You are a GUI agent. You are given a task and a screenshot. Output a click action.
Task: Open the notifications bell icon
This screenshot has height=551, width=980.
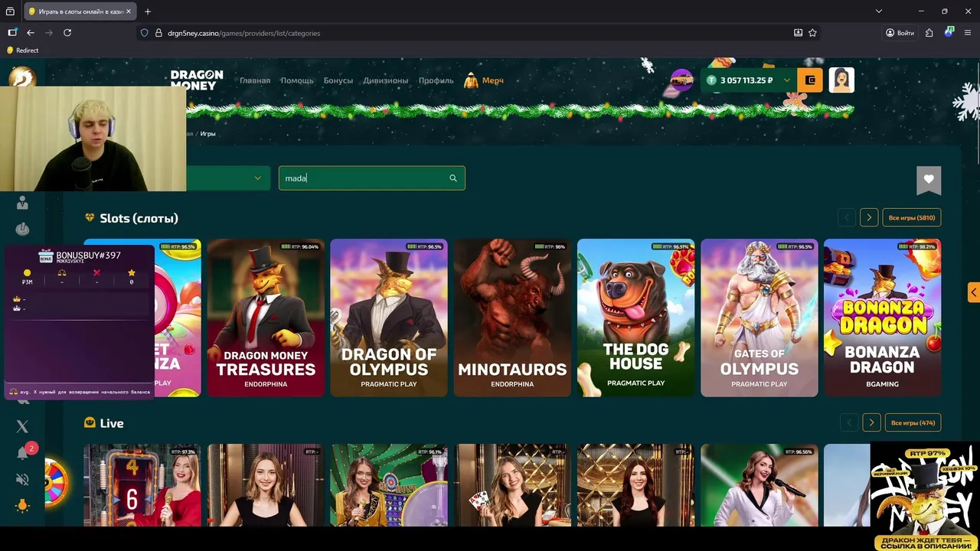23,453
